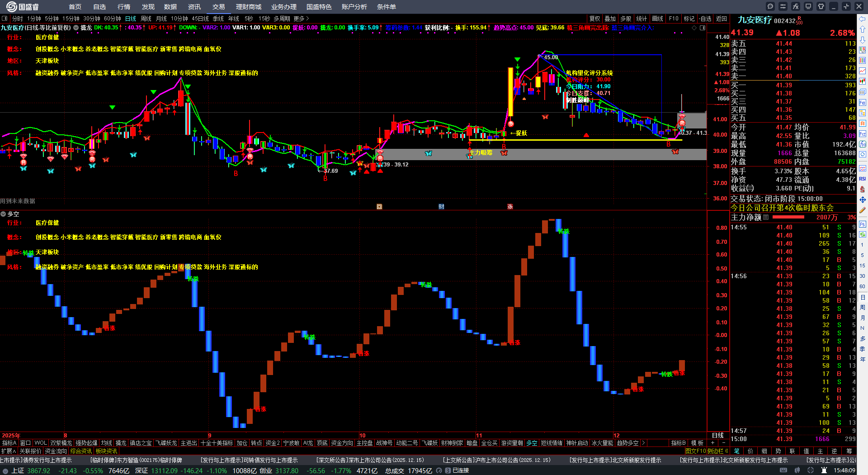Click the 财 finance marker below the chart
This screenshot has width=868, height=475.
click(441, 207)
